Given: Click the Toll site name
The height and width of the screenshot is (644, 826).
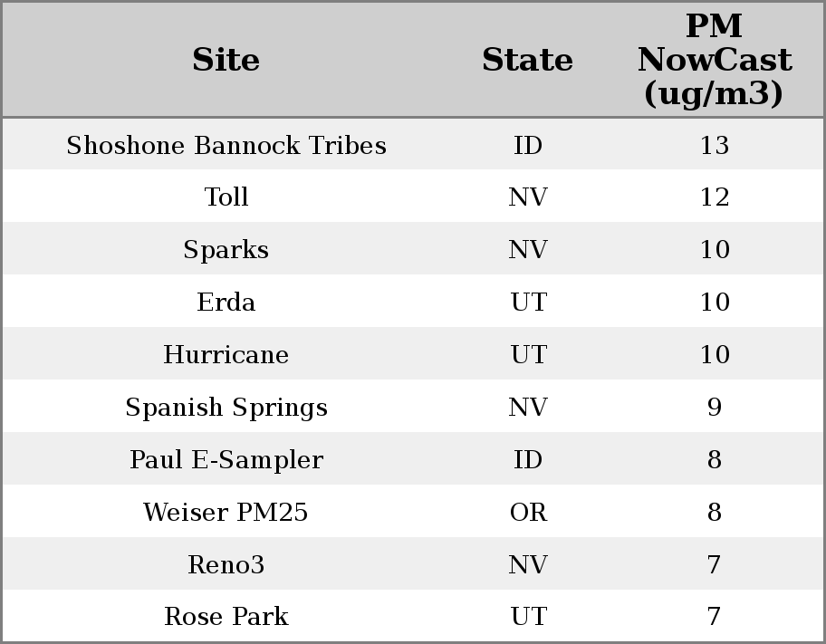Looking at the screenshot, I should pyautogui.click(x=226, y=197).
